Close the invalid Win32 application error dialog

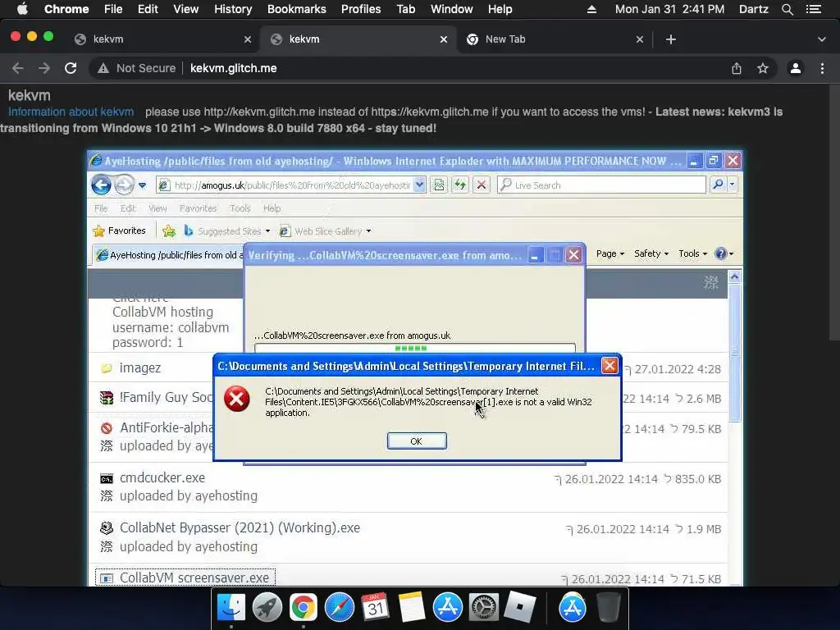609,366
